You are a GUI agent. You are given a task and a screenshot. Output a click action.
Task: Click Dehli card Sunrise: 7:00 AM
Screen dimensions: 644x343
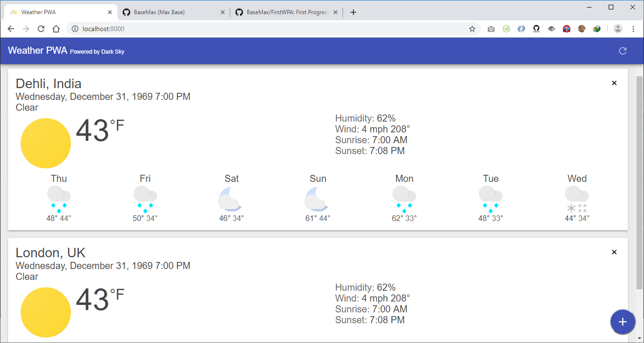[371, 140]
